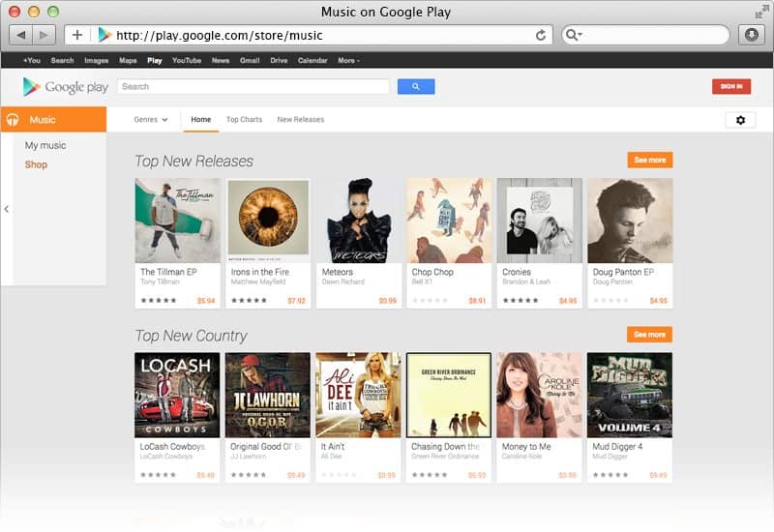
Task: Click the $5.94 price on Tillman EP
Action: (206, 301)
